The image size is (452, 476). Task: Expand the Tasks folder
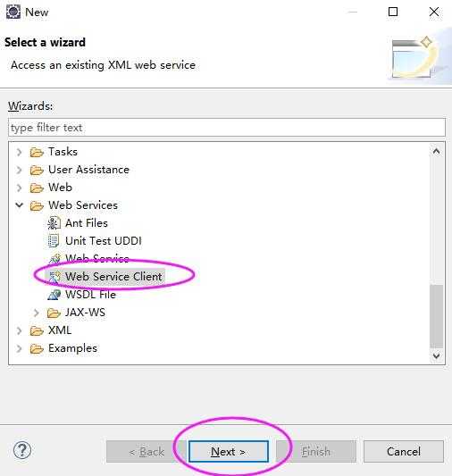tap(19, 152)
